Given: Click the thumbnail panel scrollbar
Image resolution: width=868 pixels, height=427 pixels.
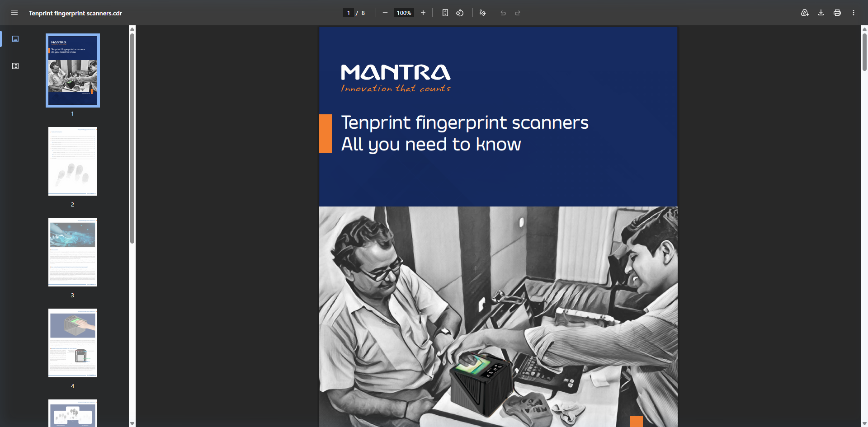Looking at the screenshot, I should pyautogui.click(x=132, y=138).
